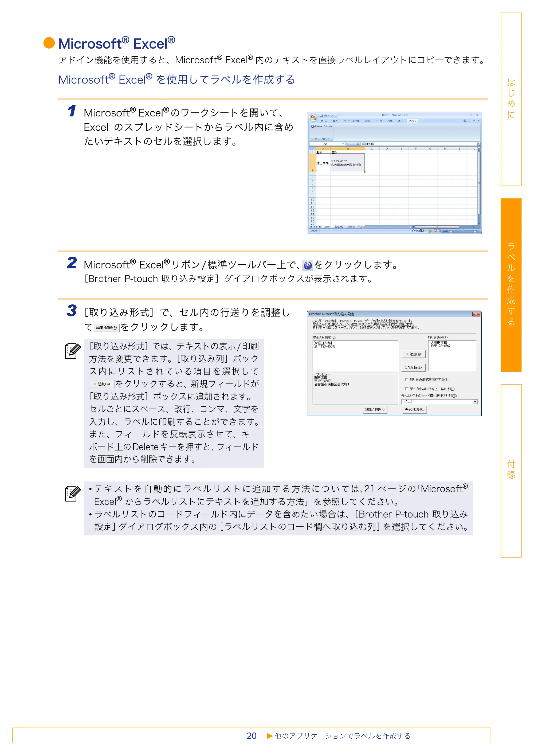Viewport: 534px width, 756px height.
Task: Click the first sheet navigation arrow
Action: tap(311, 227)
